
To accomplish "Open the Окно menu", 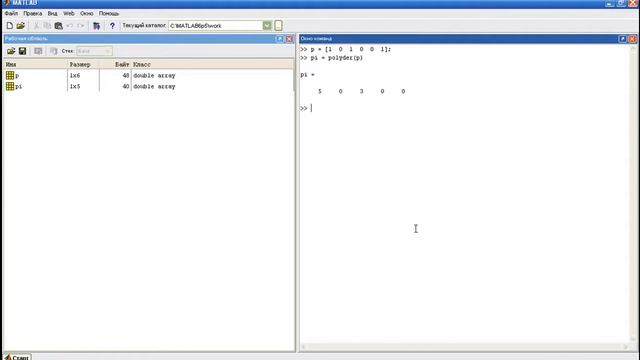I will 87,13.
